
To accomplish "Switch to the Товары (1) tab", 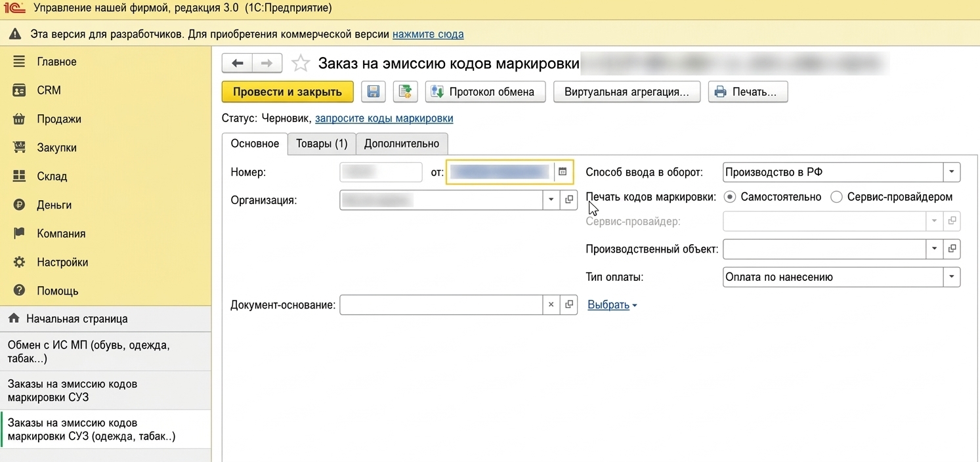I will tap(322, 144).
